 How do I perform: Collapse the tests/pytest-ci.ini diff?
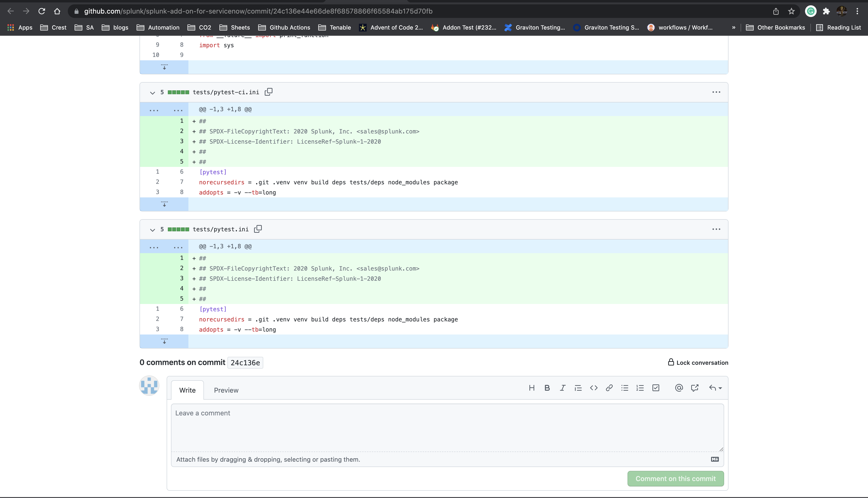[153, 93]
